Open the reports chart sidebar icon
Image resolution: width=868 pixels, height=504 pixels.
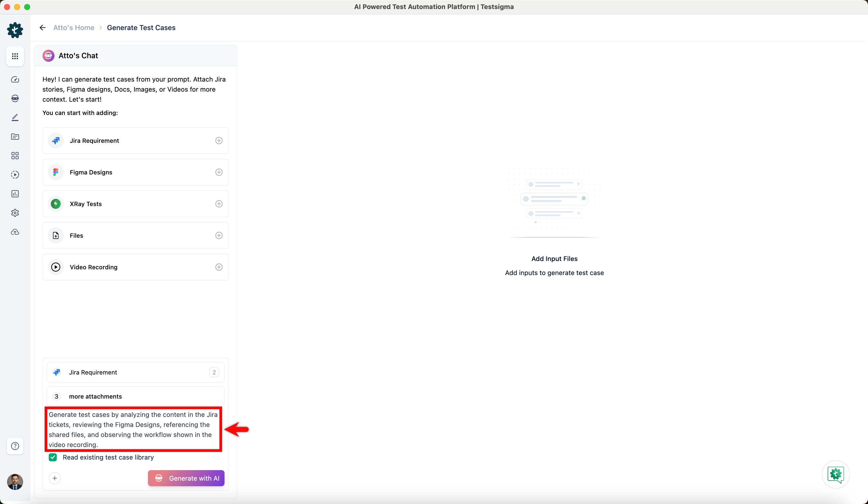coord(15,194)
